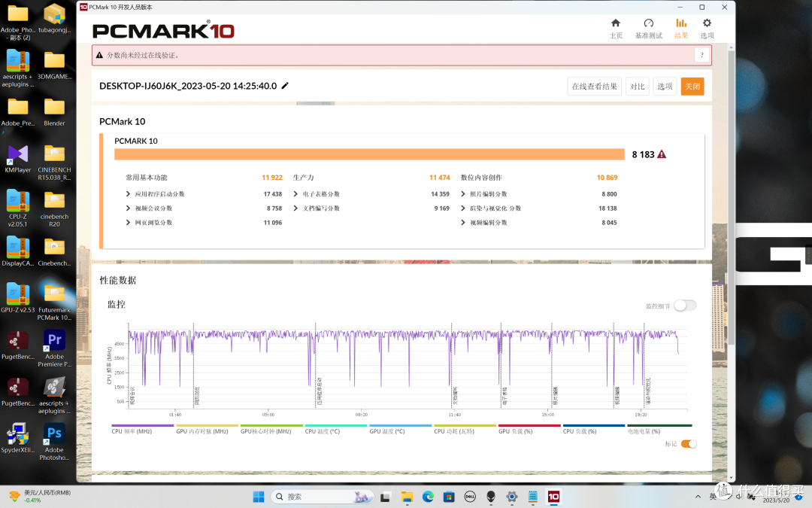The height and width of the screenshot is (508, 812).
Task: Toggle the CPU 功耗 (瓦特) legend series
Action: 465,430
